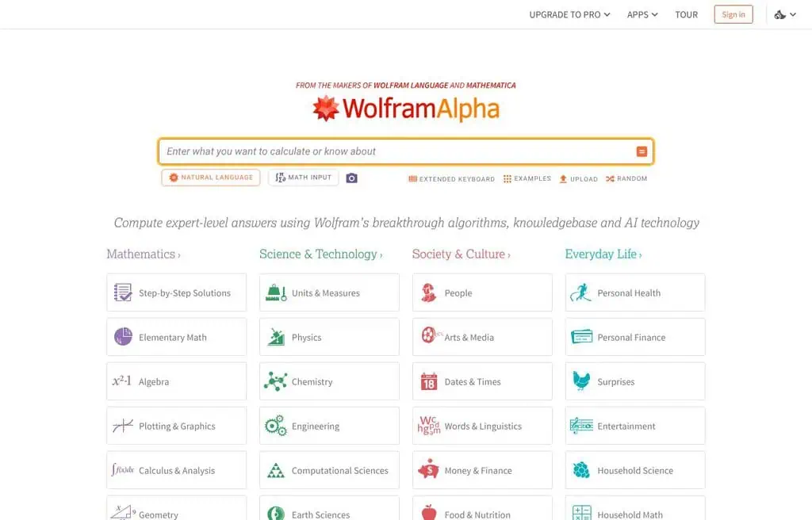Click the Algebra x²-1 icon

click(121, 381)
